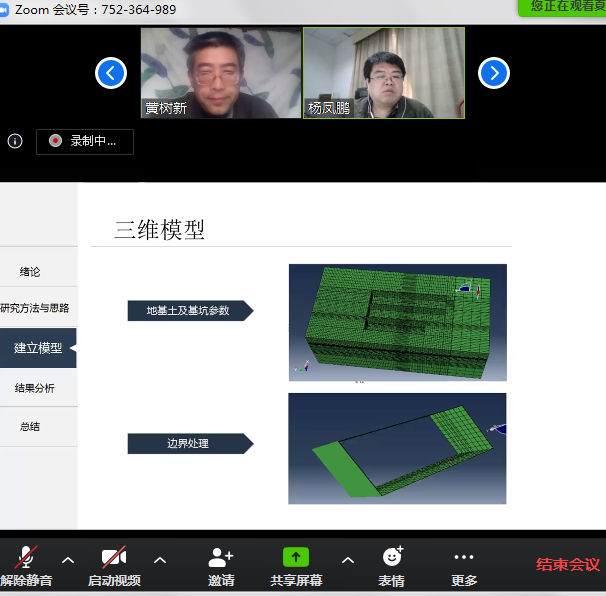Select 杨凤鹏 video thumbnail

pos(384,73)
